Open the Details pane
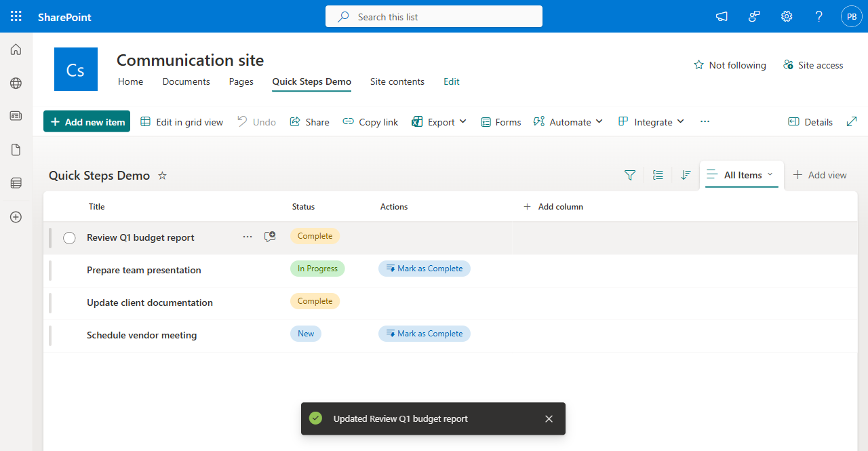The height and width of the screenshot is (451, 868). coord(810,122)
